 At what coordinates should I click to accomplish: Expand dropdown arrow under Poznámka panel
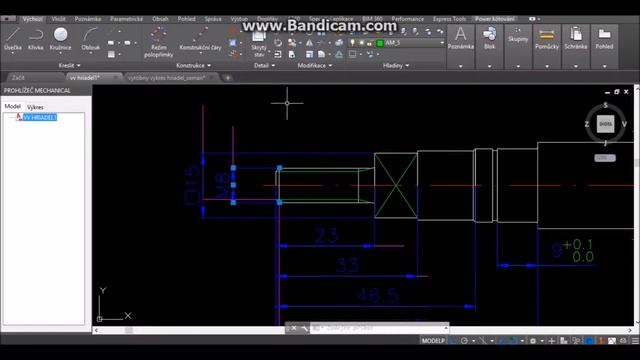pos(460,66)
